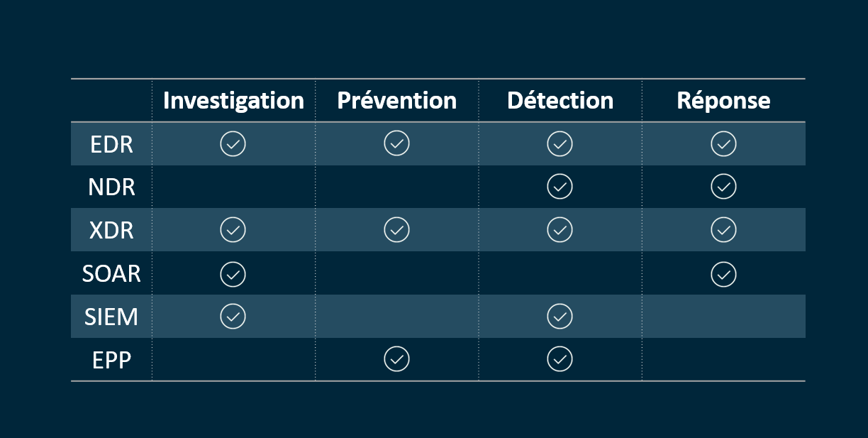
Task: Click the XDR row label
Action: (111, 230)
